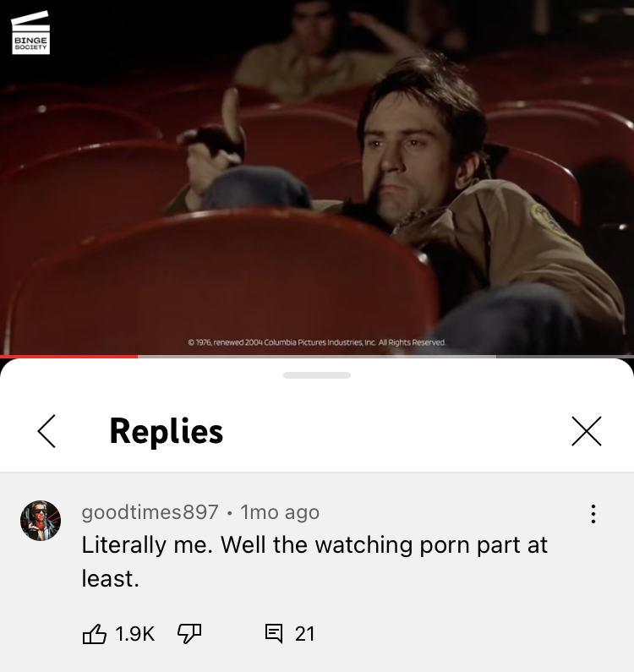
Task: Open the three-dot menu on goodtimes897's comment
Action: [593, 513]
